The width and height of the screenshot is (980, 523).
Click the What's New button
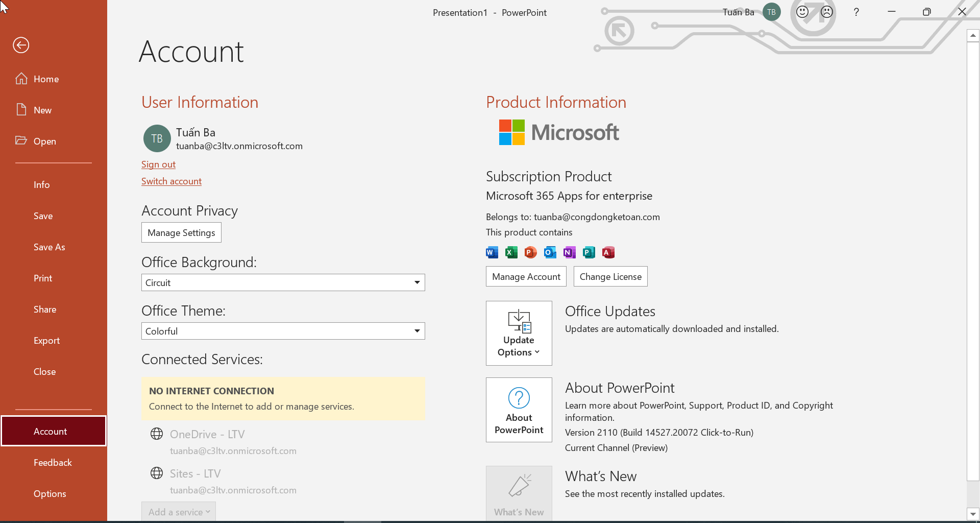(519, 493)
